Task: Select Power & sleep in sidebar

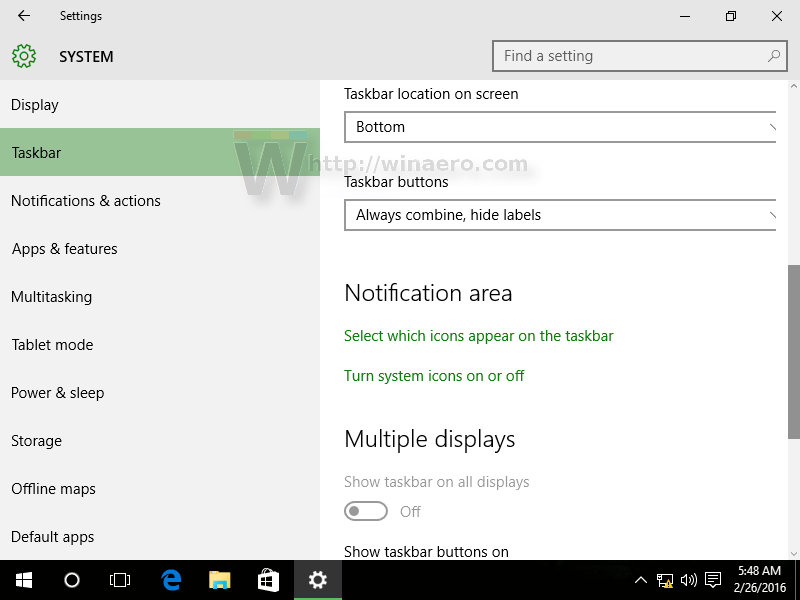Action: coord(58,393)
